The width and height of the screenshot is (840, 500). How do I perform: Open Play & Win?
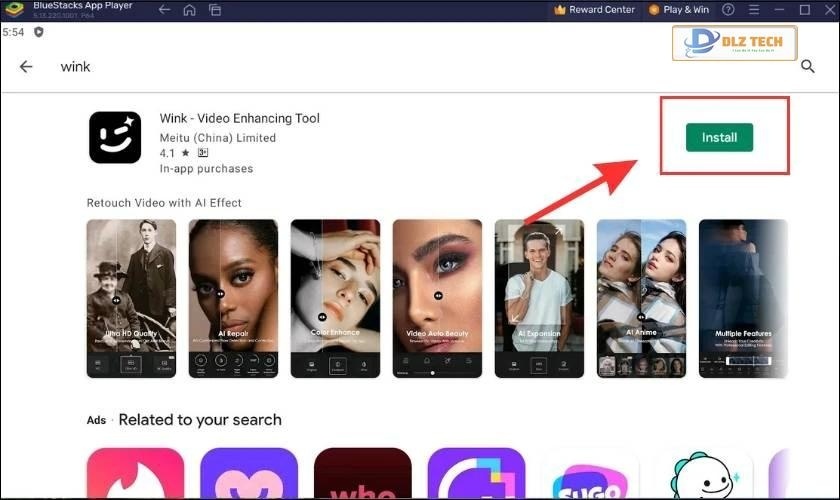[x=679, y=10]
